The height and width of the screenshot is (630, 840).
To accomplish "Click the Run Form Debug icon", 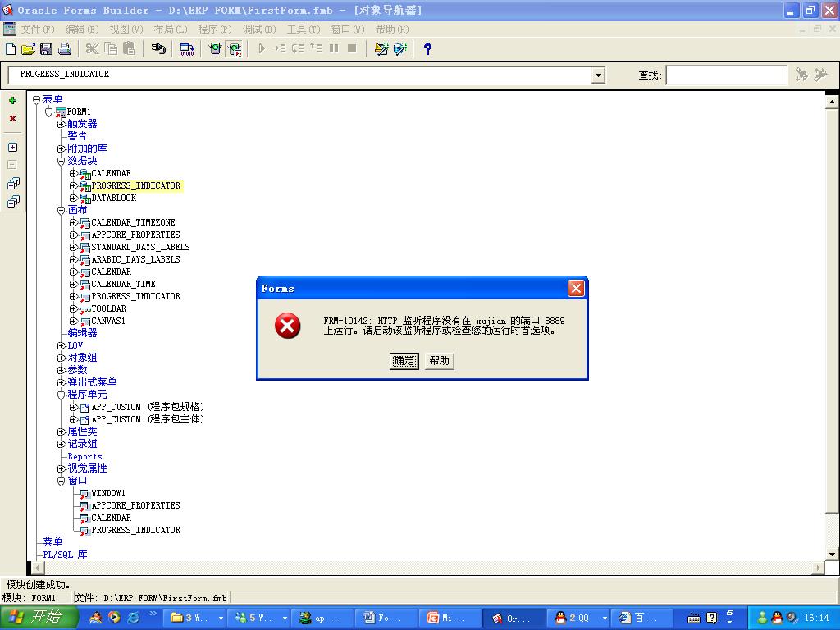I will pos(235,49).
